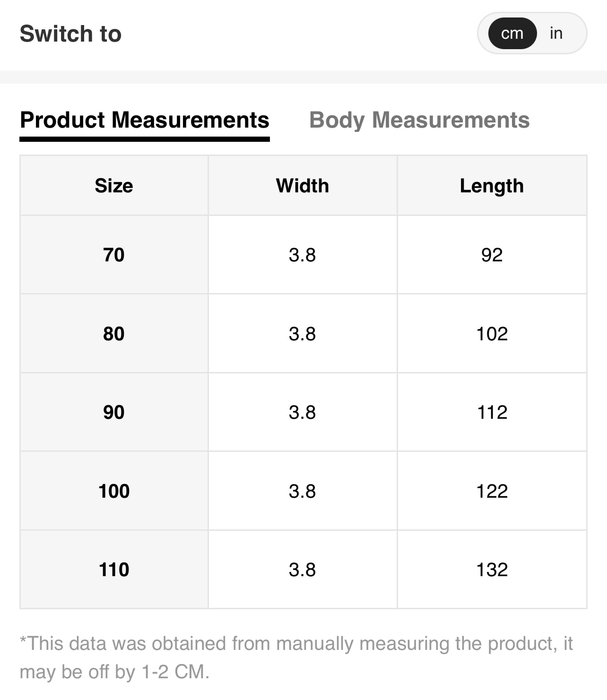607x700 pixels.
Task: Select the size 80 row label
Action: point(114,334)
